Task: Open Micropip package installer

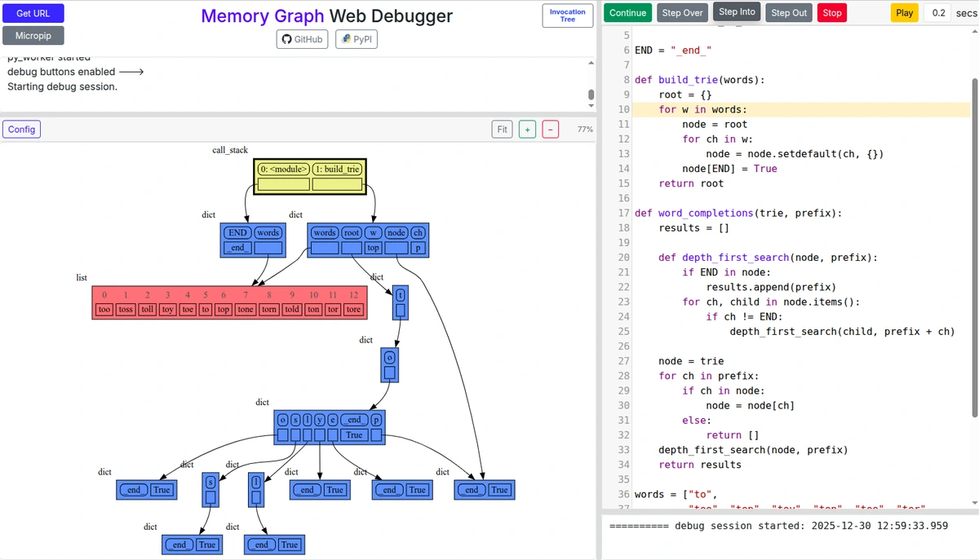Action: tap(33, 36)
